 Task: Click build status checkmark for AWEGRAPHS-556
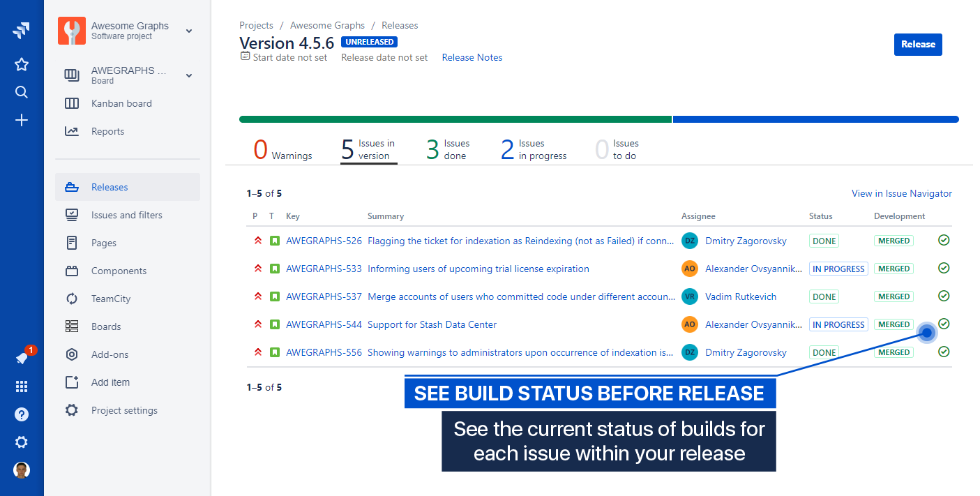coord(944,352)
